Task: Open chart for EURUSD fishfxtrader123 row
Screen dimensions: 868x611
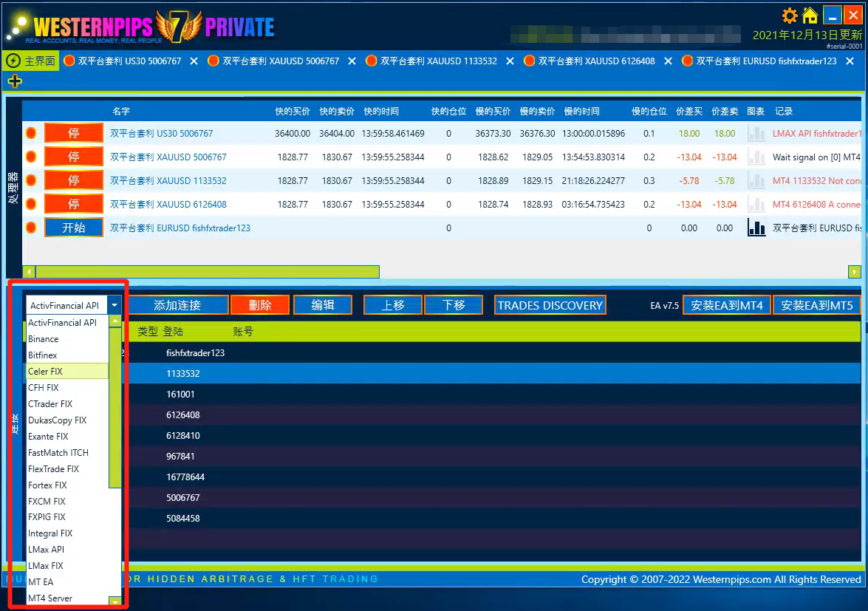Action: pos(756,228)
